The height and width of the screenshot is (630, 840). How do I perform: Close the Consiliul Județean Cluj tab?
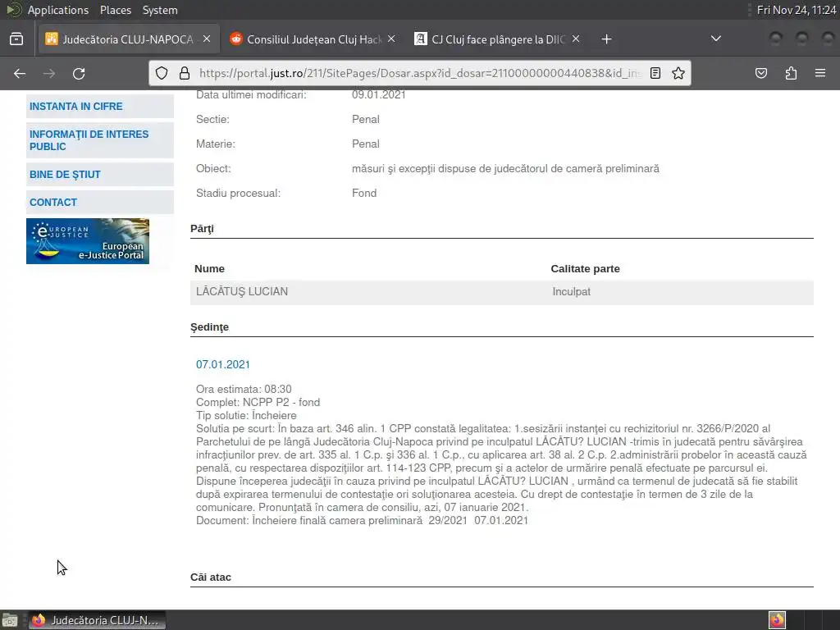pos(391,39)
